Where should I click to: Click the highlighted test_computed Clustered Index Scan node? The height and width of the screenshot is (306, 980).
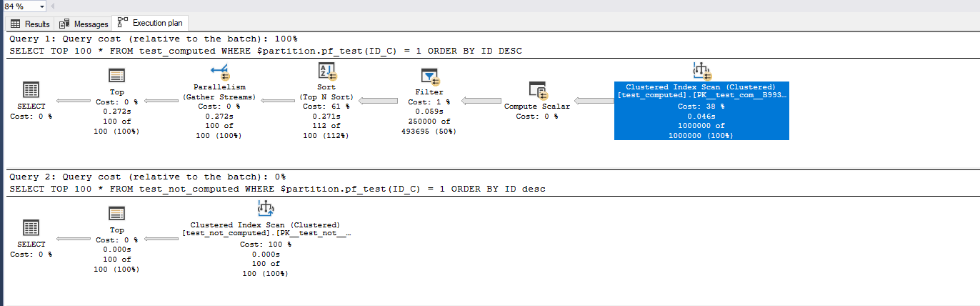coord(701,111)
